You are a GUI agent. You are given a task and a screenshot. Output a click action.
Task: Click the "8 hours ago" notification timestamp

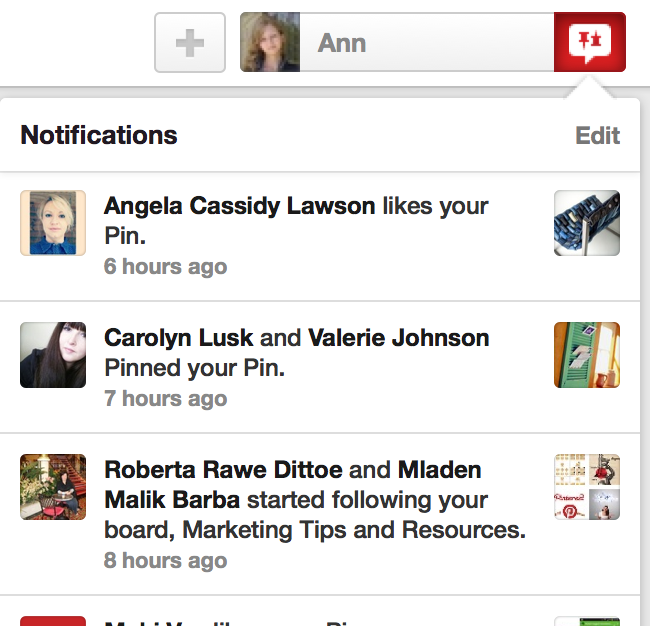[166, 560]
